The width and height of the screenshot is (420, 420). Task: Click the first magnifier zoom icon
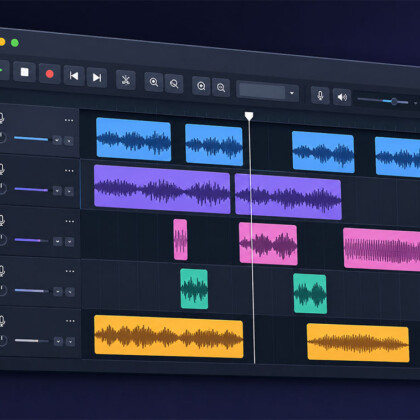click(154, 82)
